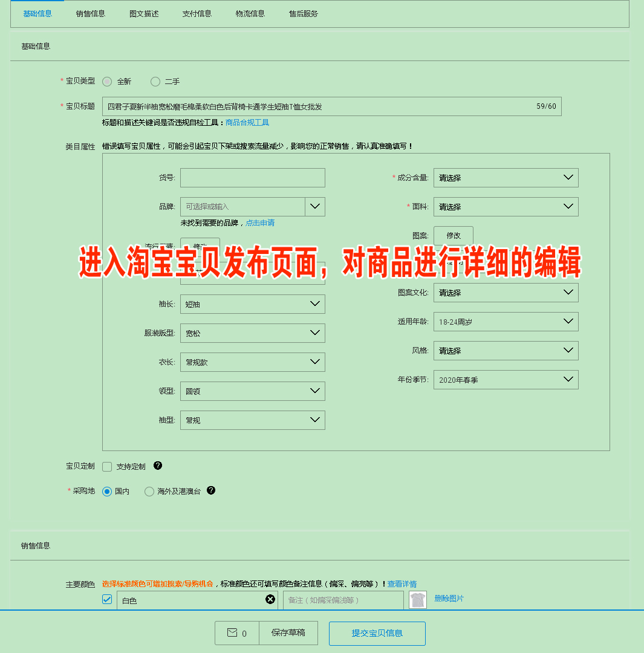Image resolution: width=644 pixels, height=653 pixels.
Task: Open the 风格 selection dropdown
Action: coord(506,350)
